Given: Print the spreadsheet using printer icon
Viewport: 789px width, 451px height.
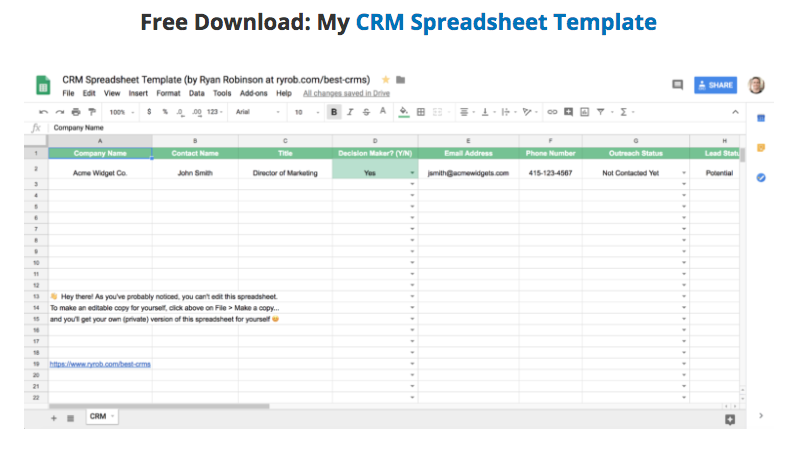Looking at the screenshot, I should pos(75,112).
